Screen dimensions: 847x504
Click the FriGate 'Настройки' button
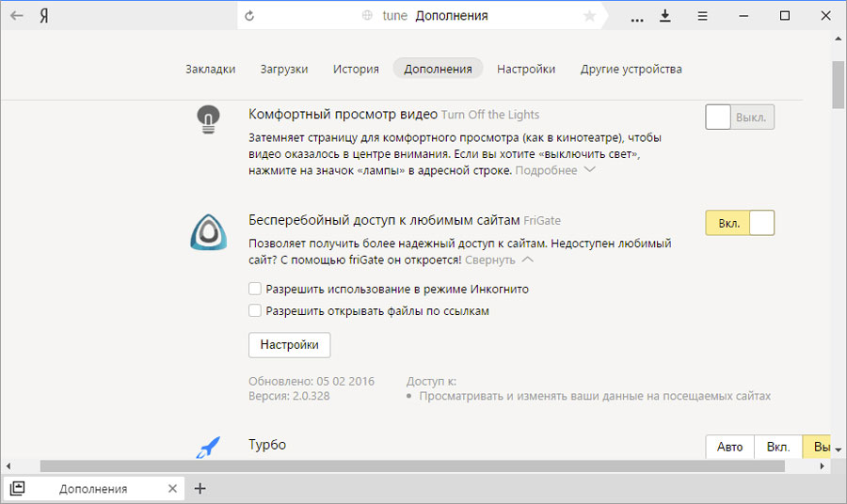pyautogui.click(x=290, y=345)
